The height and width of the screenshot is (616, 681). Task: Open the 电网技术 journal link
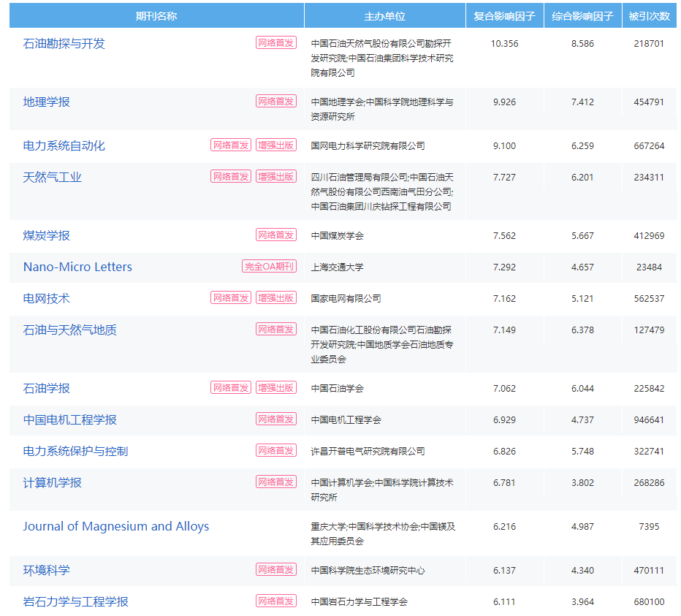47,298
